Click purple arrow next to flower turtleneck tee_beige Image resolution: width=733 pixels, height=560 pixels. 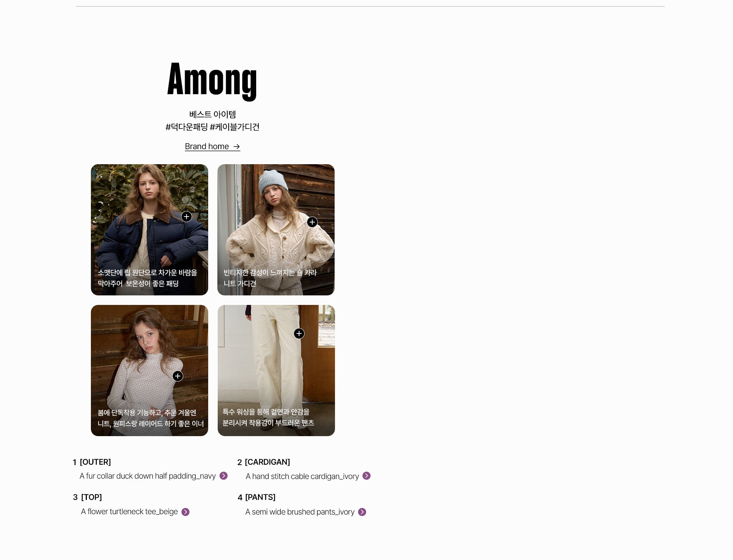point(185,512)
